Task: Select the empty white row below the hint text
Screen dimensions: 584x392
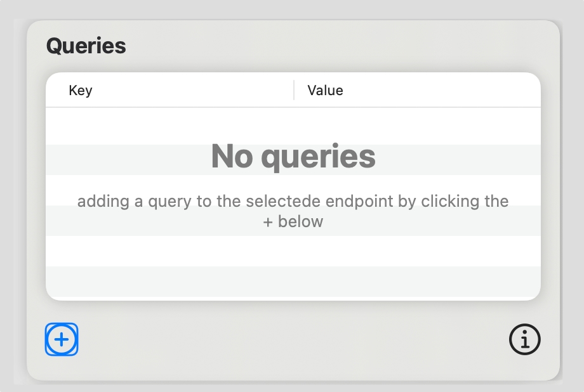Action: click(x=293, y=251)
